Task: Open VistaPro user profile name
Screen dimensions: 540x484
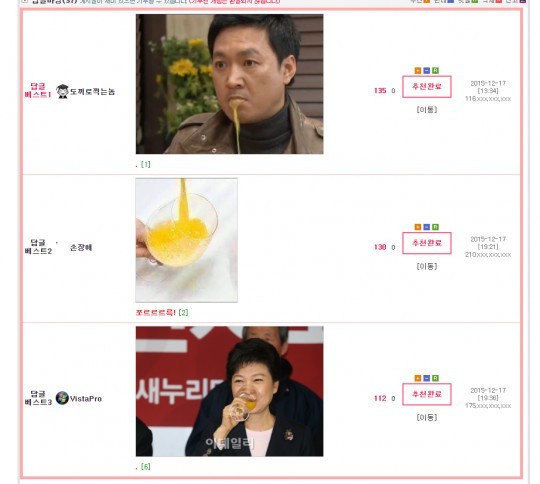Action: click(86, 399)
